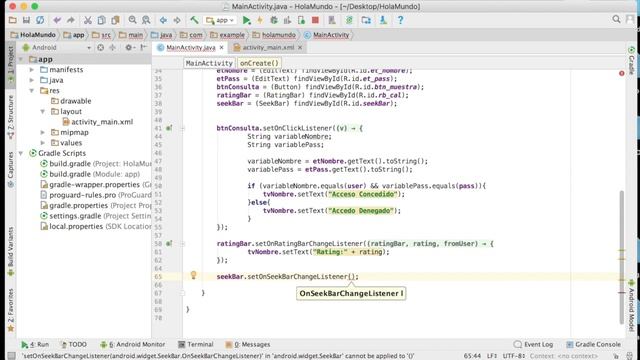
Task: Switch to the activity_main.xml editor tab
Action: (268, 47)
